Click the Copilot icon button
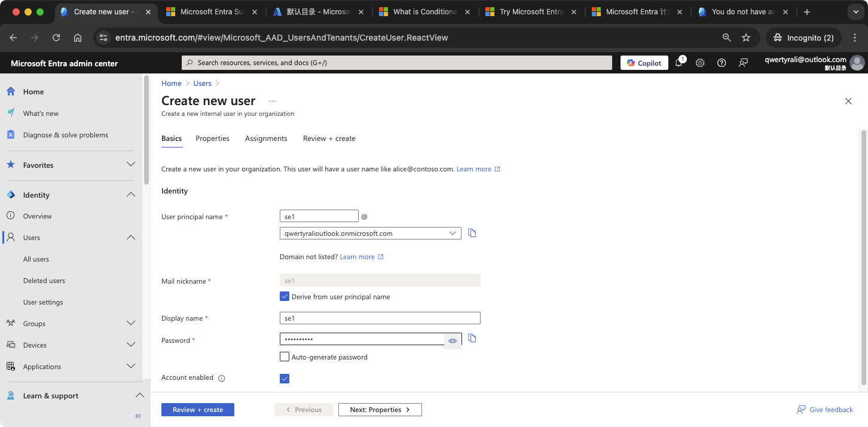Image resolution: width=868 pixels, height=427 pixels. point(644,63)
